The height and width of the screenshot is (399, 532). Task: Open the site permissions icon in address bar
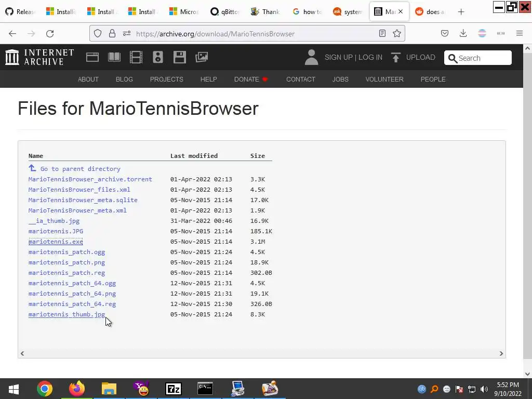pos(127,33)
